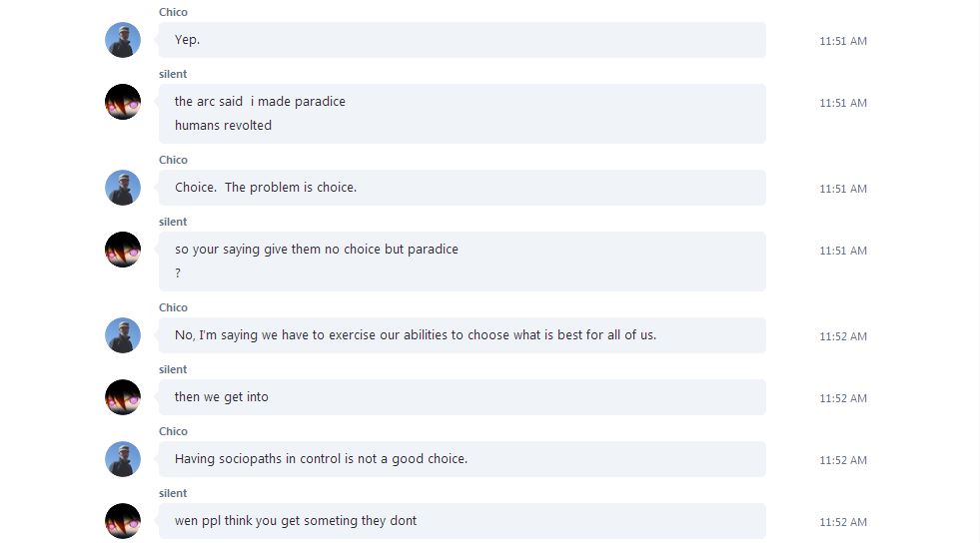The width and height of the screenshot is (980, 543).
Task: Select the "Choice. The problem is choice." message
Action: pos(266,188)
